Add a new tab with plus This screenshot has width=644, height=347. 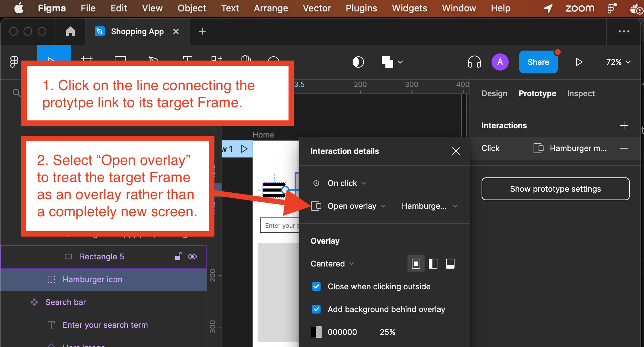click(202, 31)
